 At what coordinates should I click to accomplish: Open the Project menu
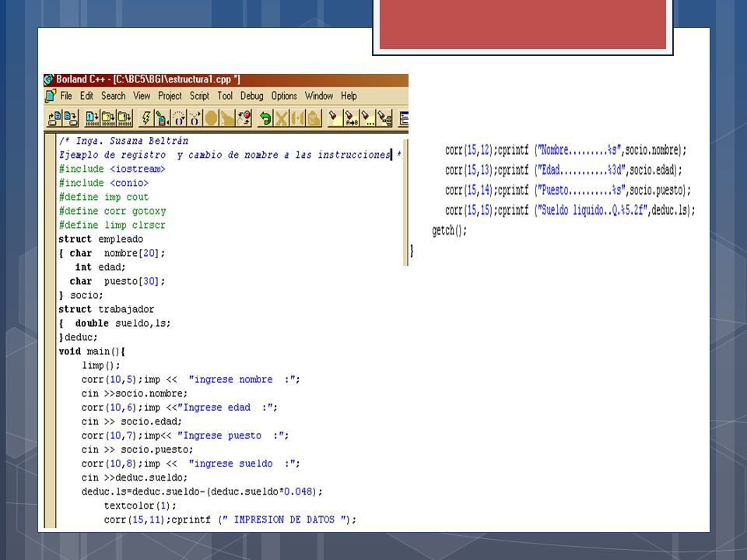click(x=170, y=96)
